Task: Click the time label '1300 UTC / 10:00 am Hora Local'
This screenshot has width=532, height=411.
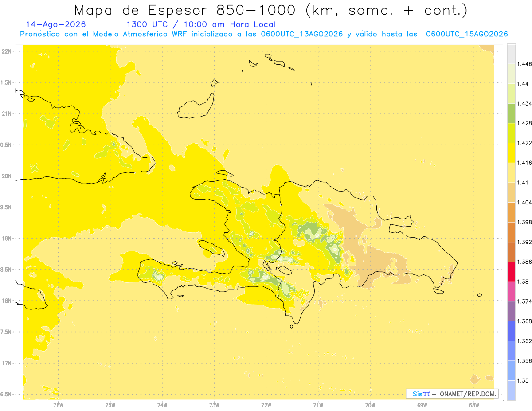Action: 201,25
